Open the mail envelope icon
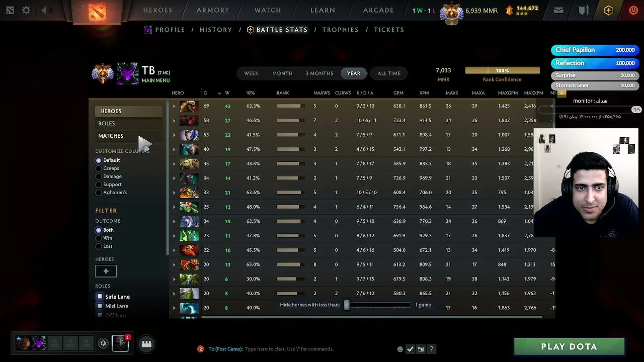This screenshot has height=362, width=644. 558,10
